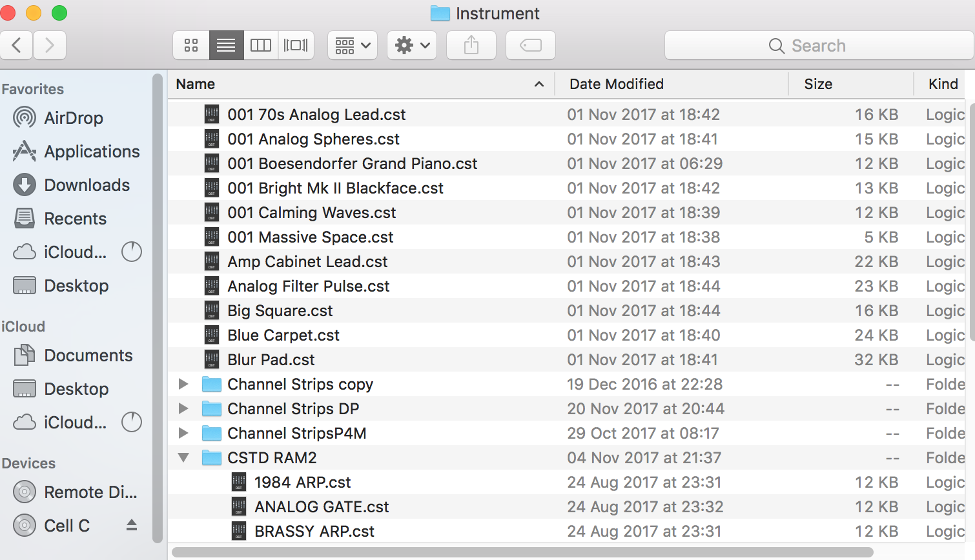Viewport: 975px width, 560px height.
Task: Open AirDrop from the sidebar
Action: 73,117
